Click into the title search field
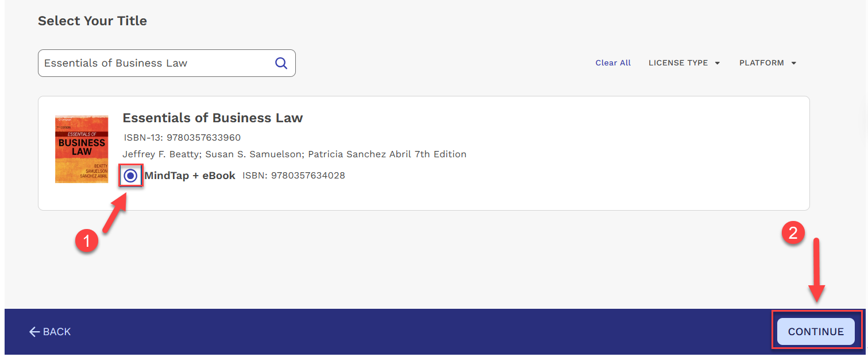The image size is (868, 357). [167, 63]
